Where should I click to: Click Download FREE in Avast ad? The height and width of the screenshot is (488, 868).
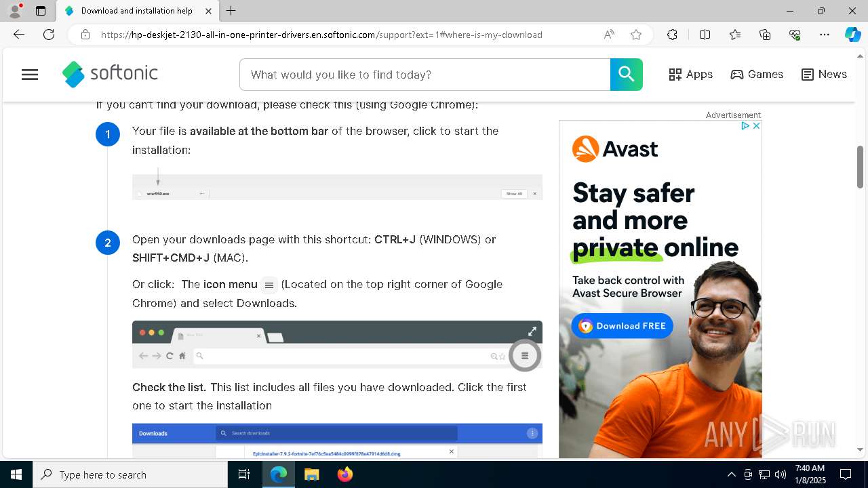622,326
